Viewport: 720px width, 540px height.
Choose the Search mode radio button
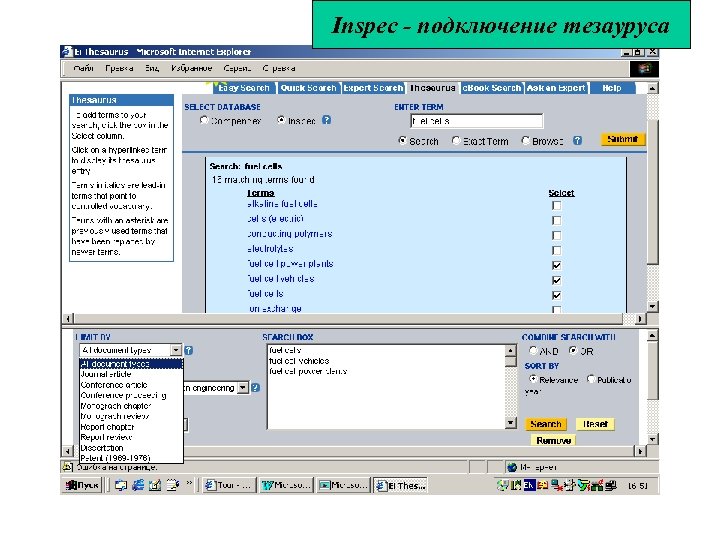pyautogui.click(x=402, y=141)
